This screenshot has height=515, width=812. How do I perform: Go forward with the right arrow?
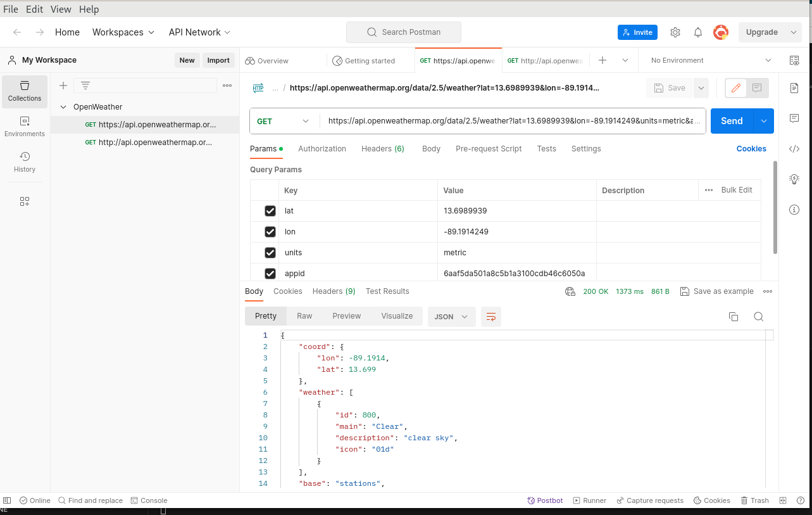pyautogui.click(x=40, y=32)
